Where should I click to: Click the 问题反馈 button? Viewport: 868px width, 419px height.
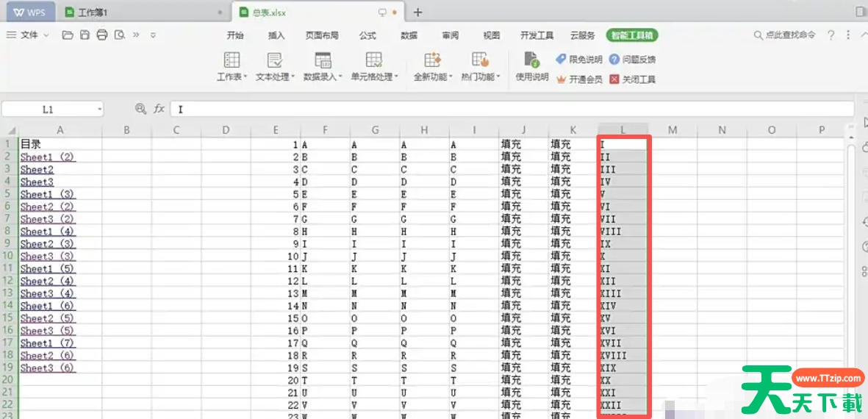[x=632, y=60]
